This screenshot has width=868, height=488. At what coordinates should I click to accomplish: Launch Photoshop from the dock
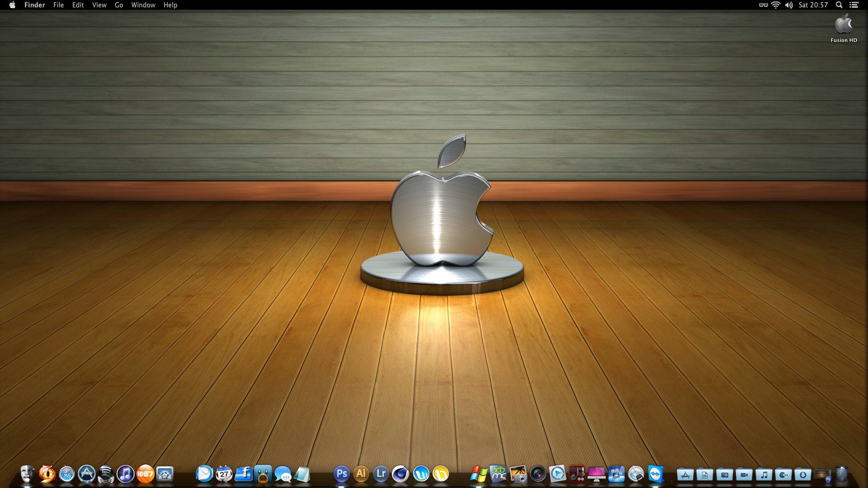tap(342, 474)
